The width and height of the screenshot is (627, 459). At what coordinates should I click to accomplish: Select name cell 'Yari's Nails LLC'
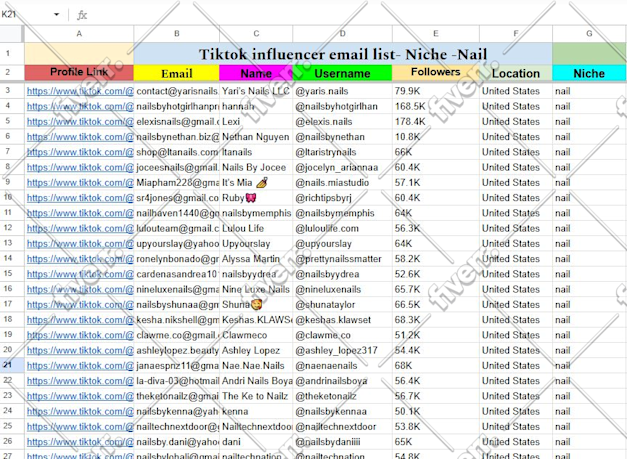[256, 91]
